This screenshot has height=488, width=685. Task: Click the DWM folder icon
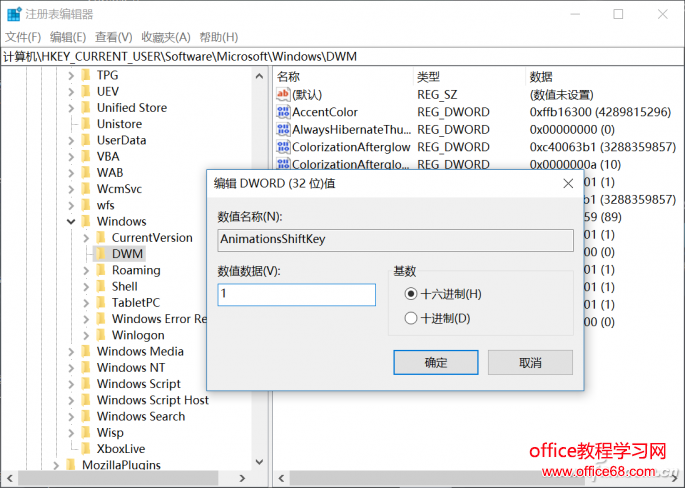point(101,253)
